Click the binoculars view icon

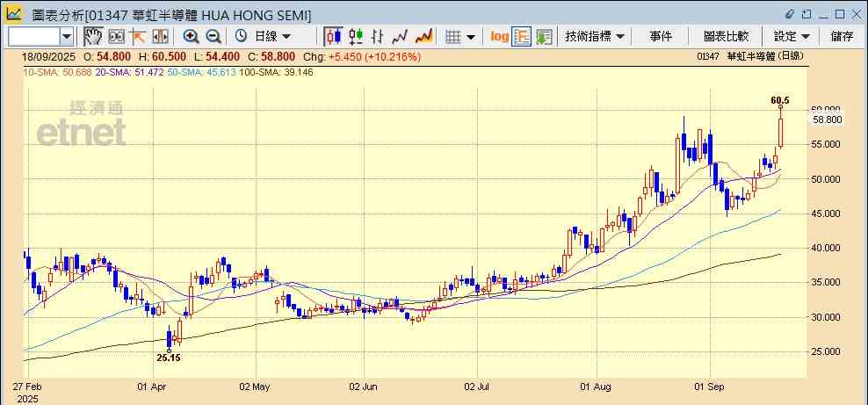(116, 37)
